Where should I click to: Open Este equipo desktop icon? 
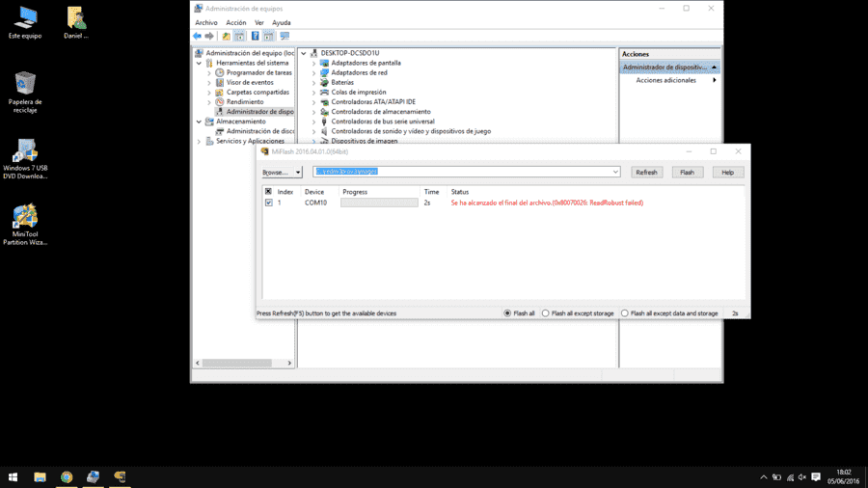[x=25, y=23]
